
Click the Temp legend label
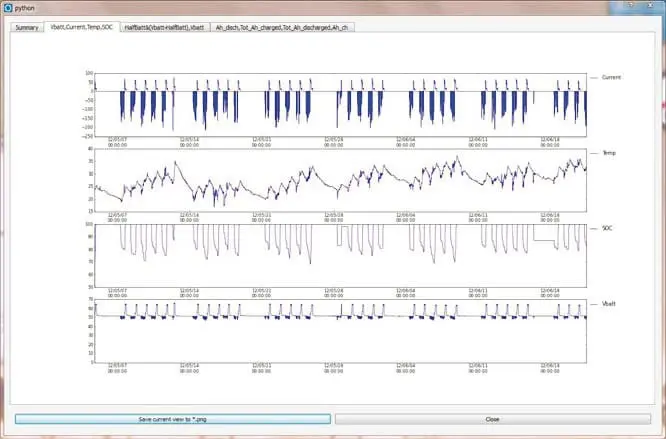pos(609,153)
